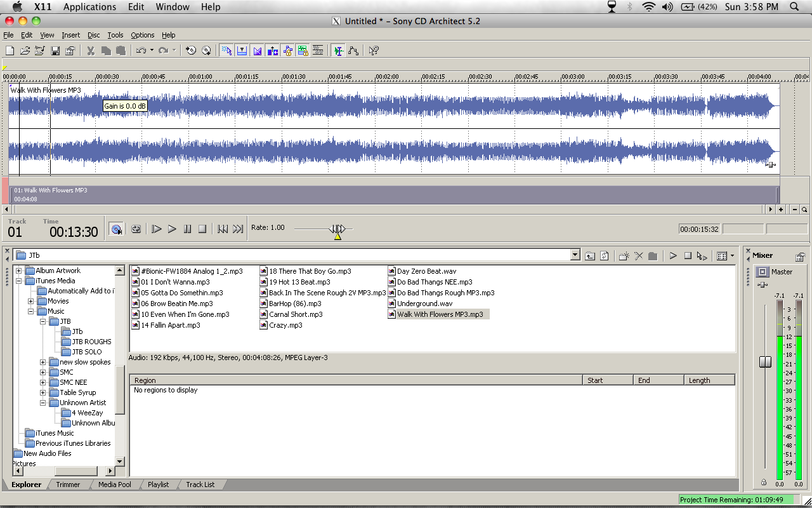
Task: Click the Master volume fader handle
Action: [x=765, y=361]
